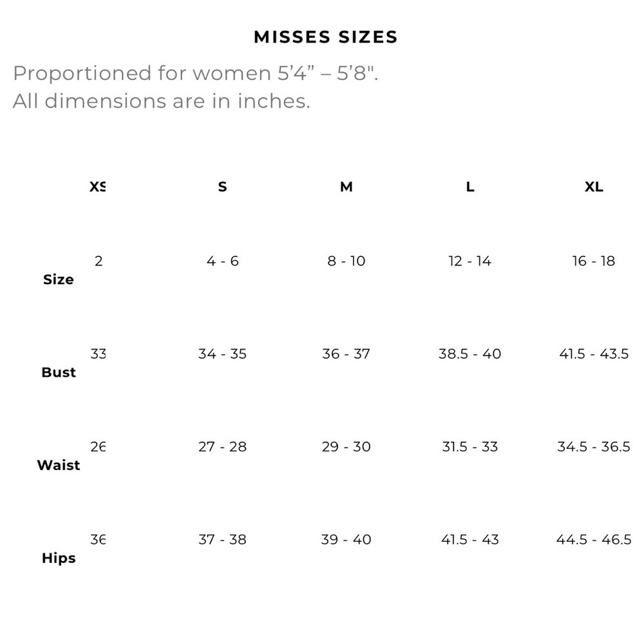Click the S column header

[x=222, y=187]
